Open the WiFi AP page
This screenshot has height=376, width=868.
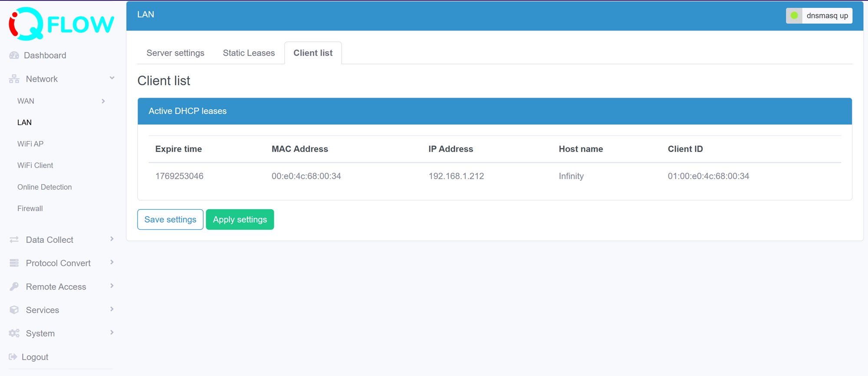30,144
